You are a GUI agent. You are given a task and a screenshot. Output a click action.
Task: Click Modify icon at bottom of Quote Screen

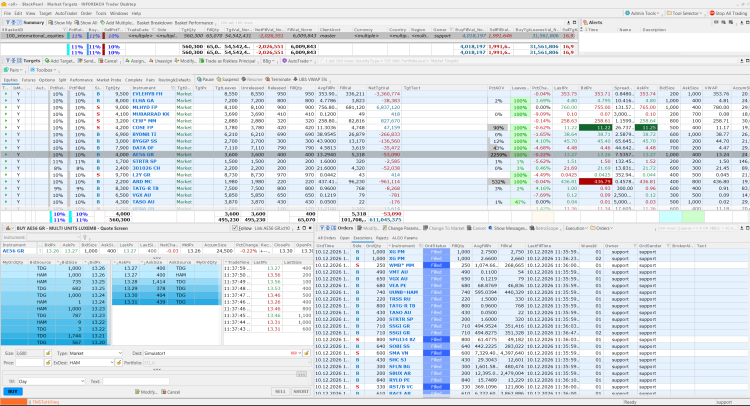(138, 392)
